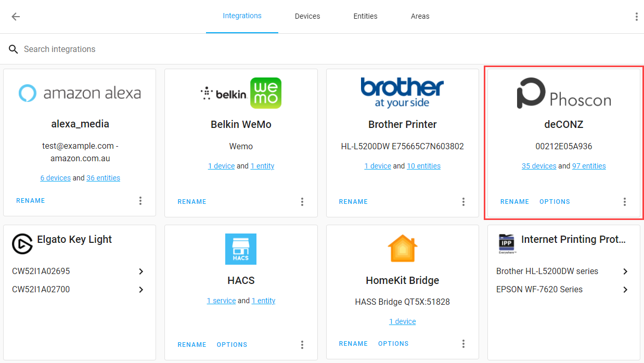The image size is (644, 363).
Task: Open HACS card three-dot menu
Action: point(302,345)
